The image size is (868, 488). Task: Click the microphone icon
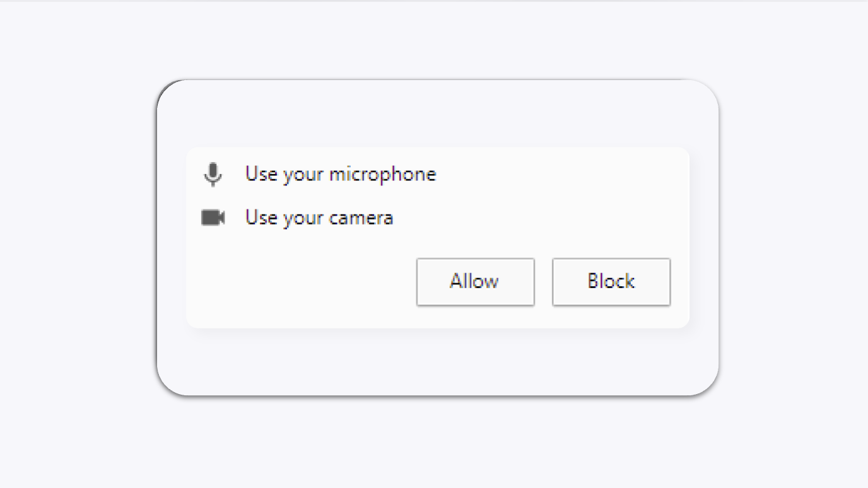(213, 175)
